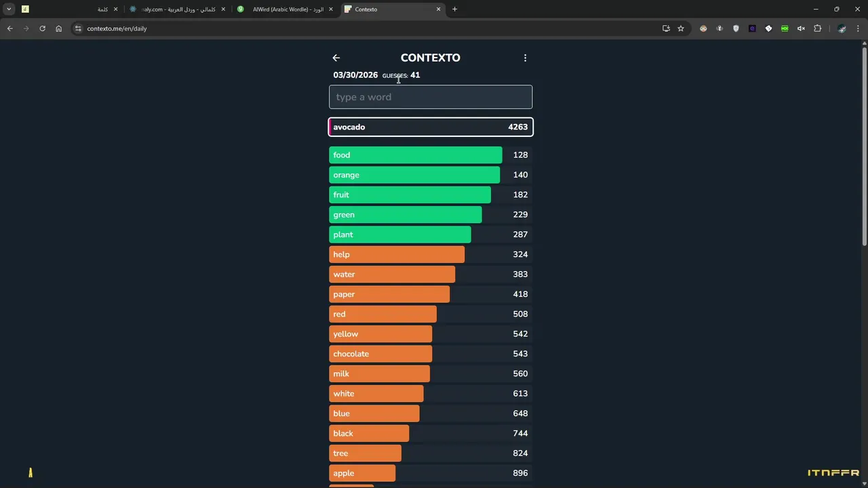Click the muted speaker icon
The width and height of the screenshot is (868, 488).
801,28
